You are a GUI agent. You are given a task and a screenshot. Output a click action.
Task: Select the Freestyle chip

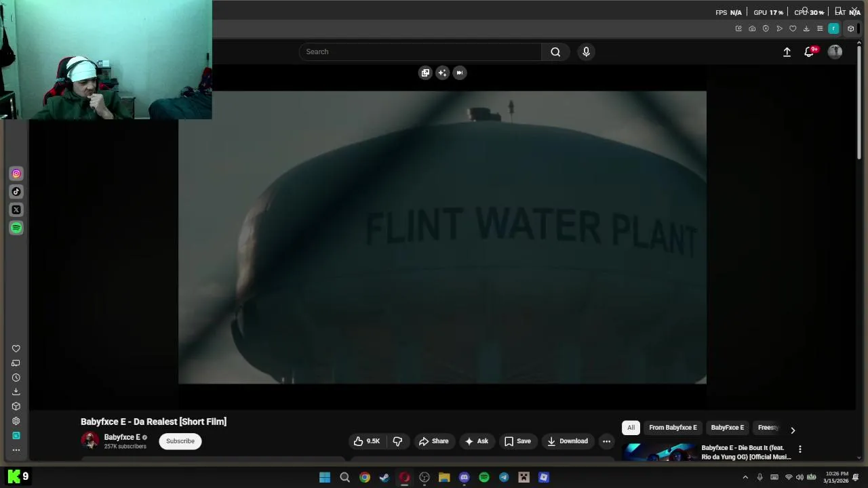(768, 428)
